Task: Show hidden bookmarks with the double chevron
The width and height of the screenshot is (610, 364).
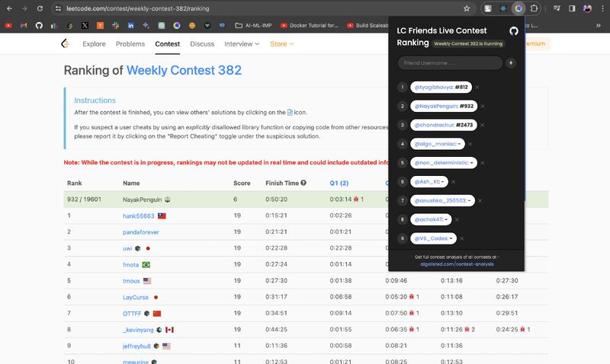Action: tap(598, 26)
